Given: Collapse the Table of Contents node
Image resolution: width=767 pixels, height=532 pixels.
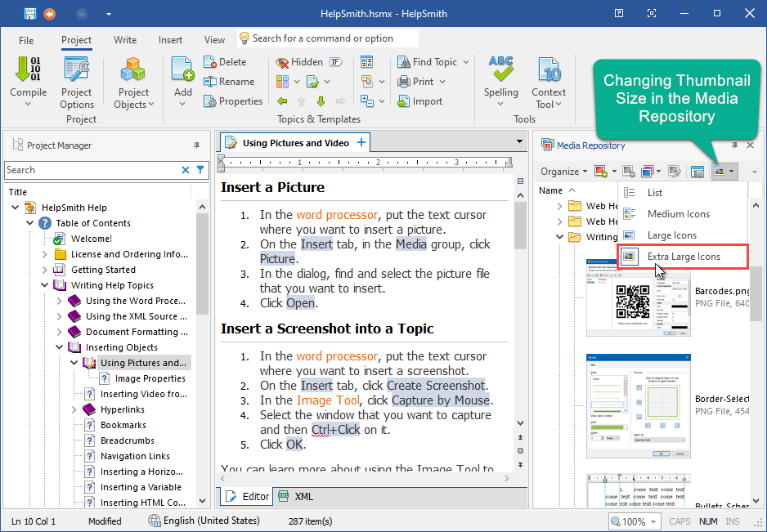Looking at the screenshot, I should (29, 223).
